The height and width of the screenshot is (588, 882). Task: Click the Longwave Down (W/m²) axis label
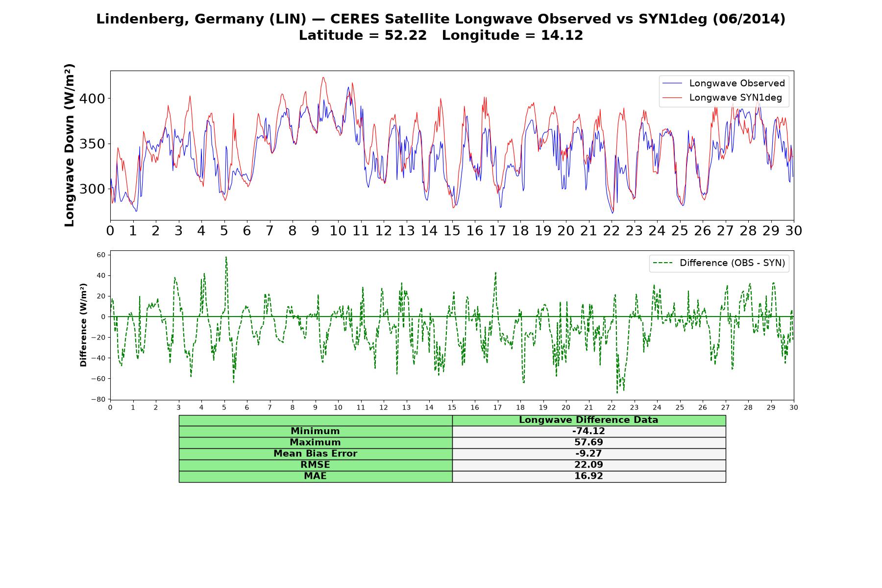pos(70,145)
